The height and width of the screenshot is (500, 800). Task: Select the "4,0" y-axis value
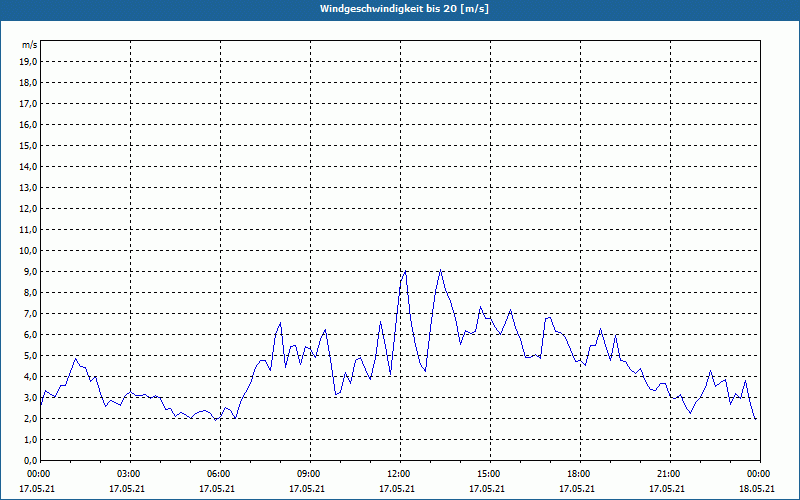[30, 377]
